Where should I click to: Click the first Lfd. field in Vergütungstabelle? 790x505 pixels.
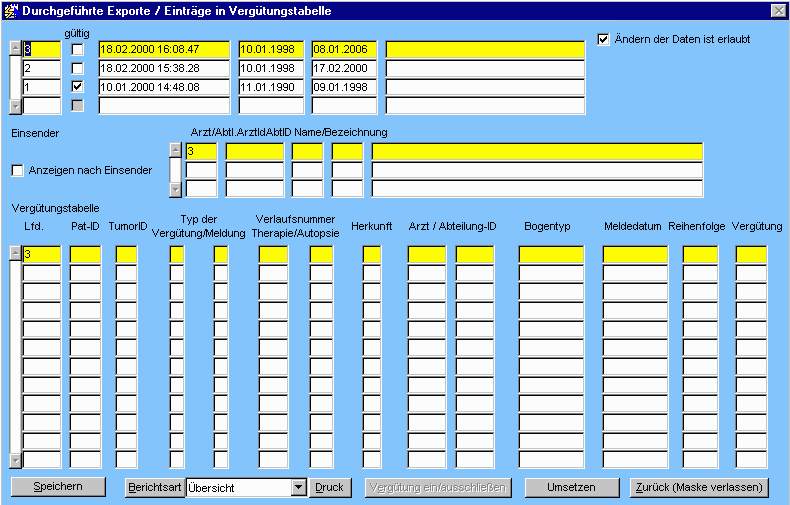[x=41, y=255]
